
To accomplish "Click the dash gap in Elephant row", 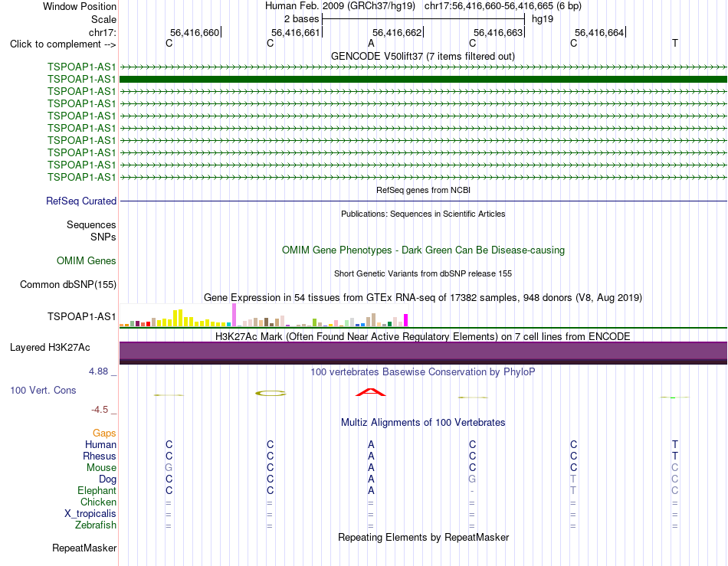I will point(472,491).
